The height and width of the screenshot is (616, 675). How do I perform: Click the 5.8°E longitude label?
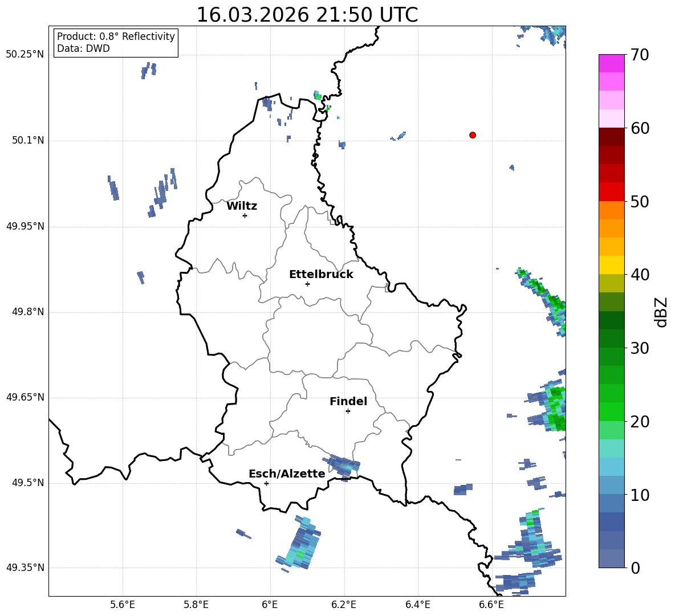click(196, 605)
